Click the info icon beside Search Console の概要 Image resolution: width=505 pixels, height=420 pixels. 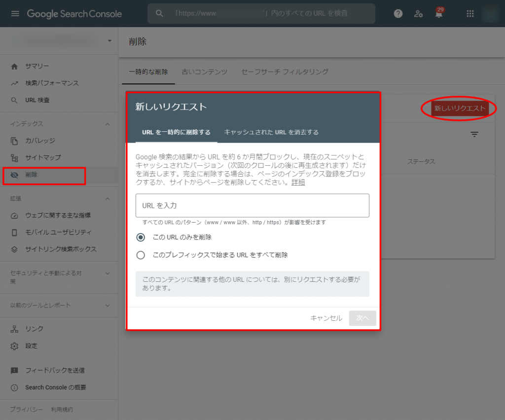[14, 387]
